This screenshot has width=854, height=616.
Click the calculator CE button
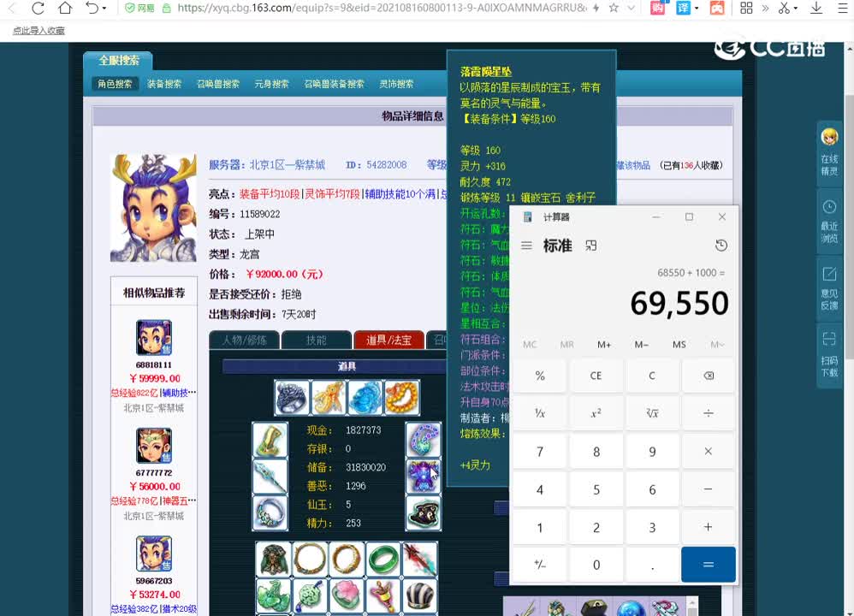point(596,376)
